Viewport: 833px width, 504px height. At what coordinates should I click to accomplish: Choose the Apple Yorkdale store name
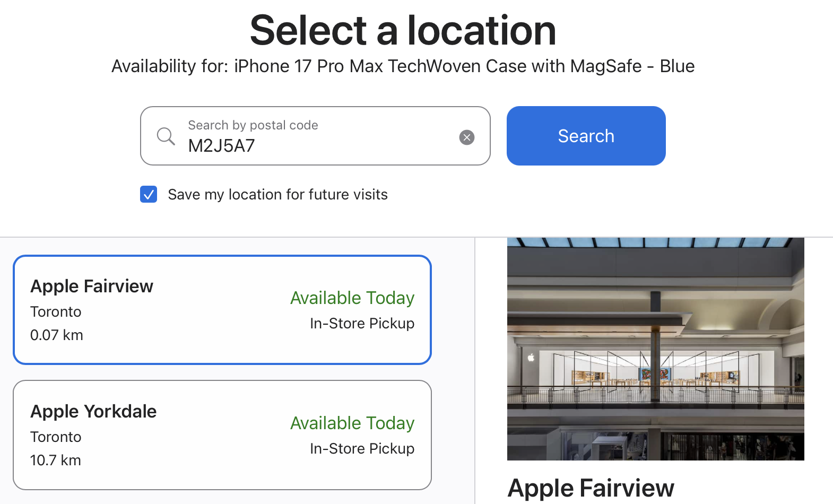point(93,412)
